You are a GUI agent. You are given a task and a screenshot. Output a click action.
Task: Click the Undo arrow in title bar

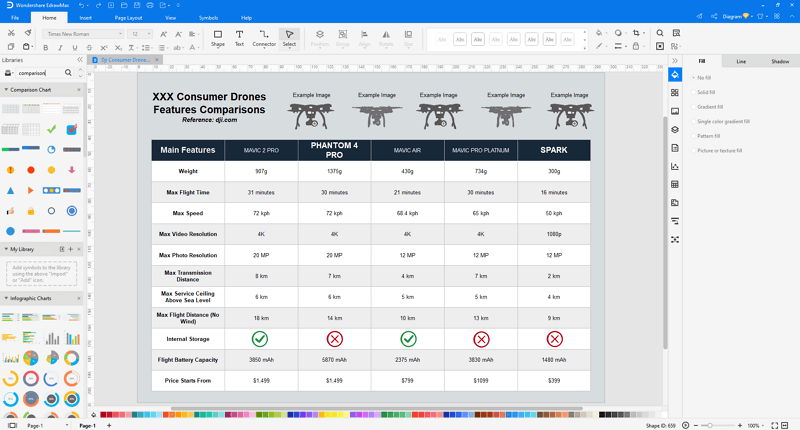(82, 5)
